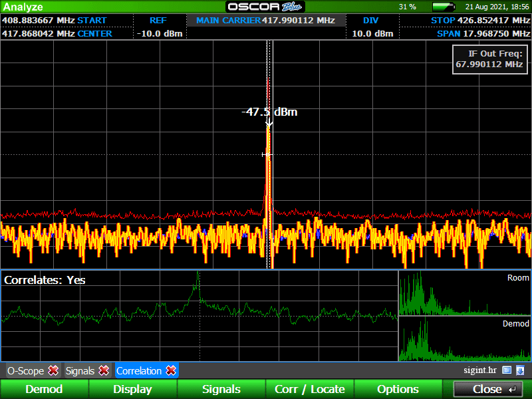Close the Signals tab with red X
The height and width of the screenshot is (399, 532).
104,370
